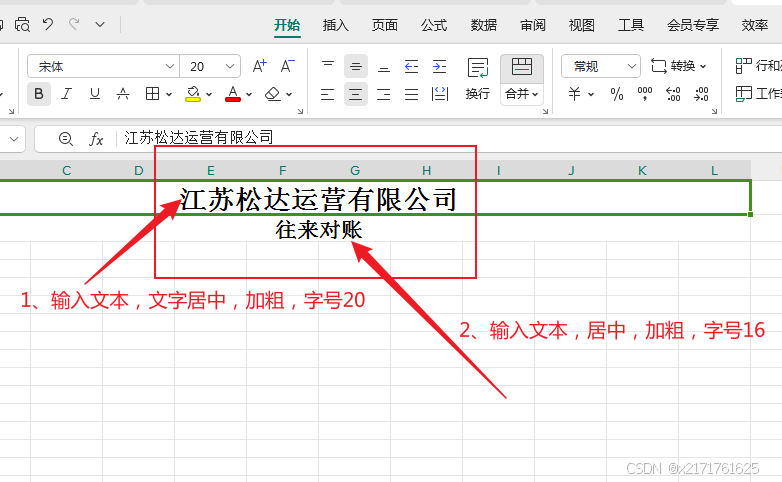Select the 审阅 tab

pos(533,25)
